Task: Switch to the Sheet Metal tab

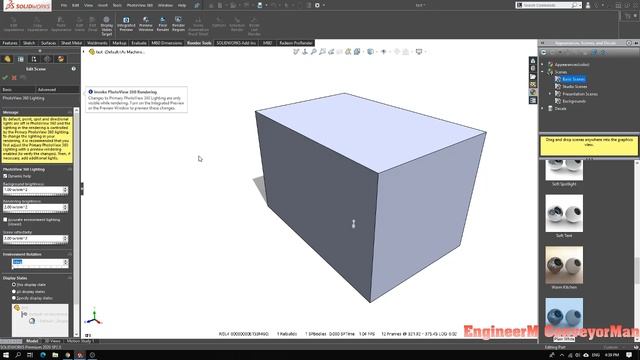Action: (71, 43)
